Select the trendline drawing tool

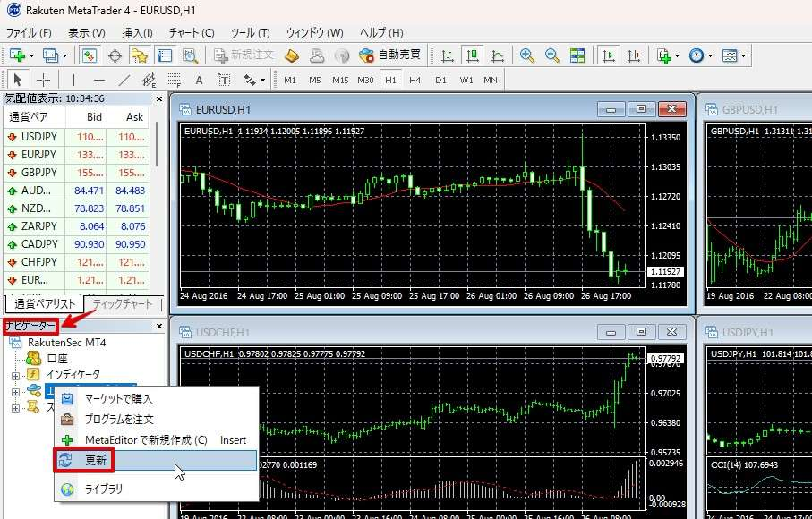124,81
